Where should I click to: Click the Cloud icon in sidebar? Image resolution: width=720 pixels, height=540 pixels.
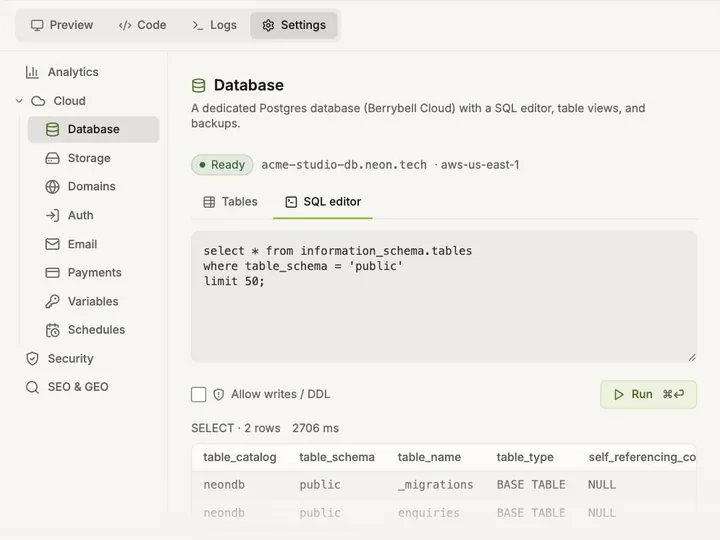click(x=38, y=101)
